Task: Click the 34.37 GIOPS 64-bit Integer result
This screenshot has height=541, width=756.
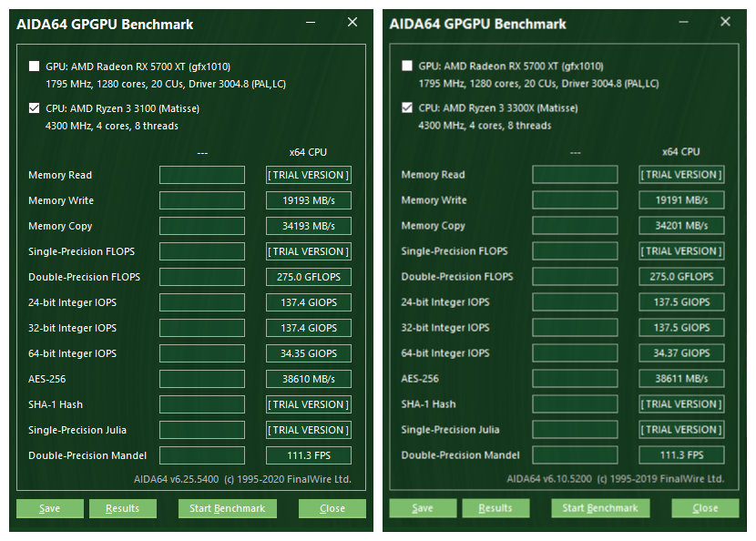Action: click(681, 353)
